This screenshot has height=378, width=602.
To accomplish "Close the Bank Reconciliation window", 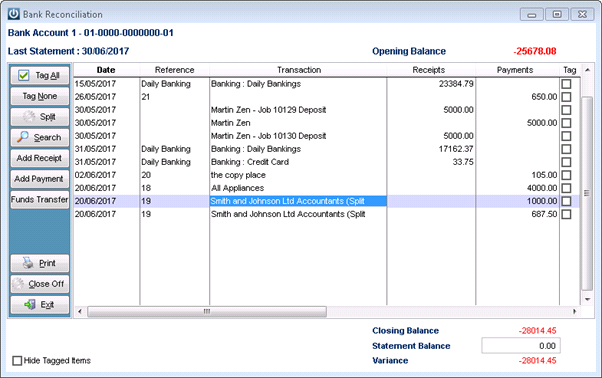I will (x=582, y=15).
